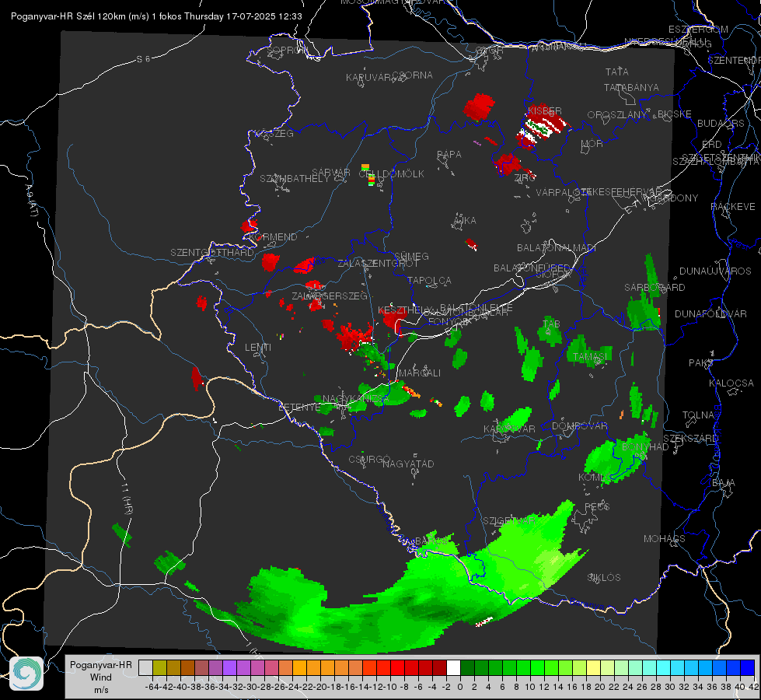This screenshot has width=761, height=700.
Task: Select the SARVAR label on the map
Action: point(331,173)
